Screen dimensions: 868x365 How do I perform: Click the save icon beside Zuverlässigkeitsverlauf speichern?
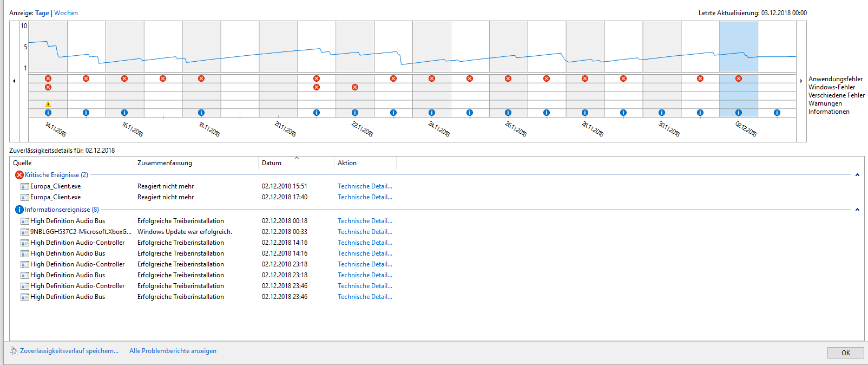pyautogui.click(x=14, y=351)
